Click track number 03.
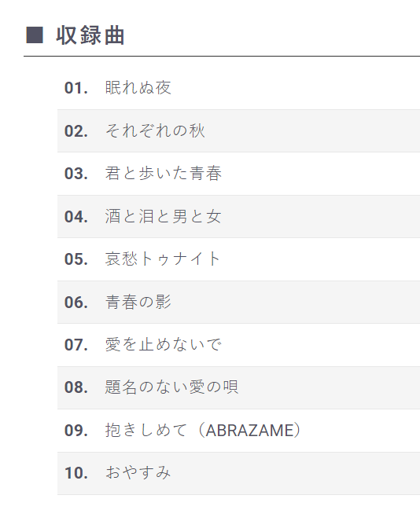Image resolution: width=420 pixels, height=532 pixels. point(76,174)
